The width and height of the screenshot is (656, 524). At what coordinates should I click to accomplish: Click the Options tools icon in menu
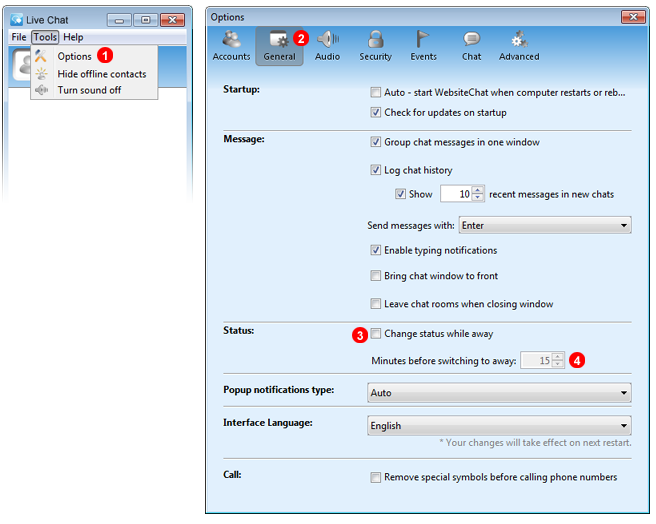pos(41,56)
